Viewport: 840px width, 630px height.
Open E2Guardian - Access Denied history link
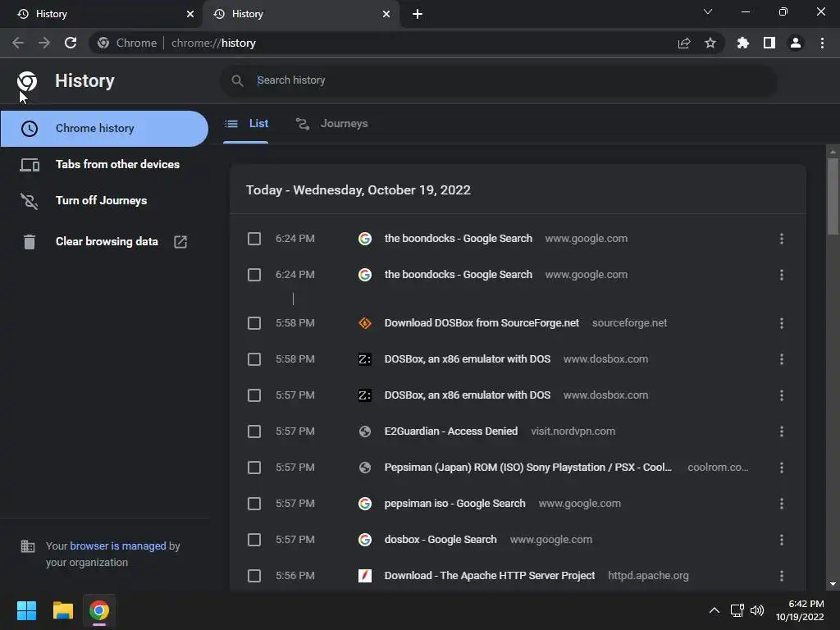[x=451, y=431]
